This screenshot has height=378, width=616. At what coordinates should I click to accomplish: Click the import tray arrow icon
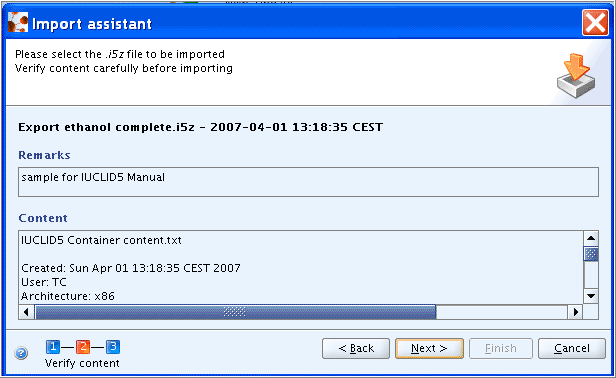click(x=576, y=76)
